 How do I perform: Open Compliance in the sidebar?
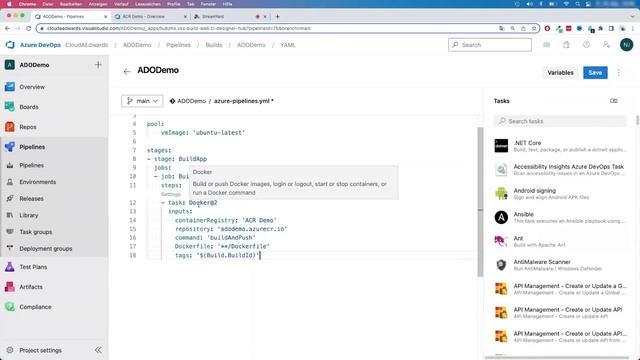click(x=35, y=307)
